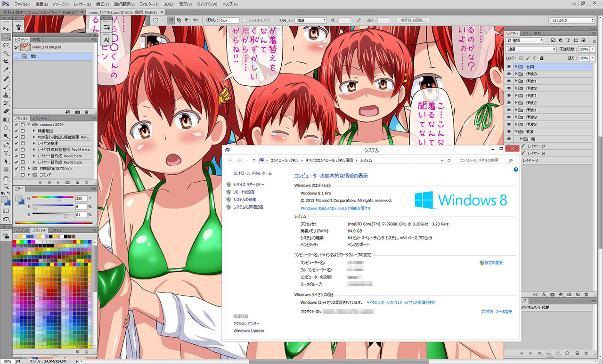This screenshot has height=364, width=603.
Task: Switch to the パス tab
Action: 526,33
